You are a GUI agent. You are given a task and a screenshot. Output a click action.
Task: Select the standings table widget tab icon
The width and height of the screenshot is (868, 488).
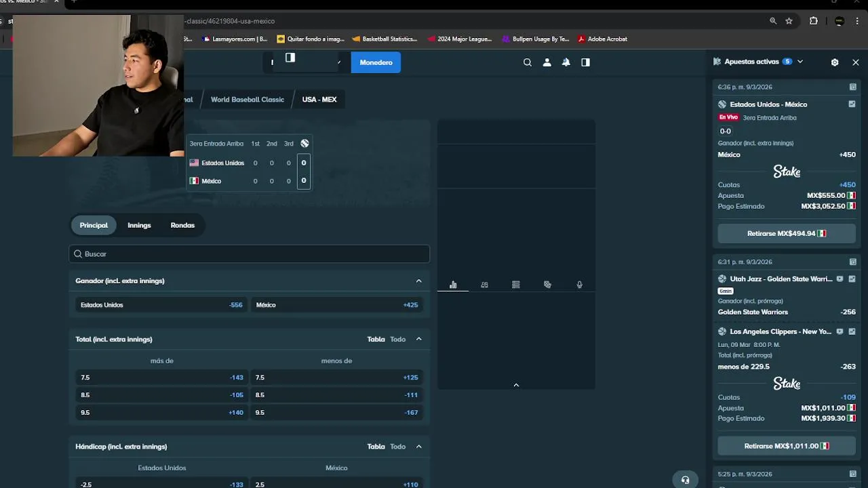coord(516,285)
